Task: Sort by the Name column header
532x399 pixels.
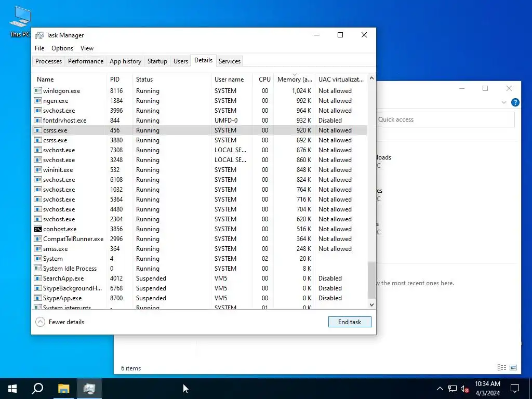Action: point(70,79)
